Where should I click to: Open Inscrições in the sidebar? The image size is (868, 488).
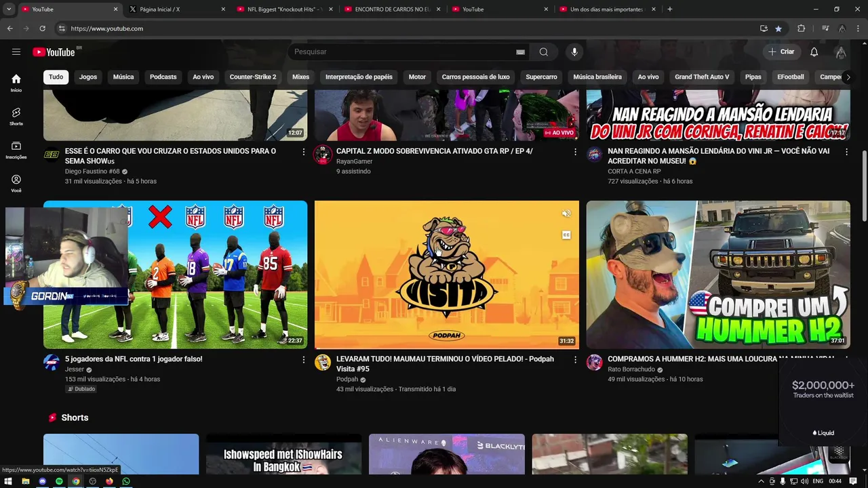point(16,150)
